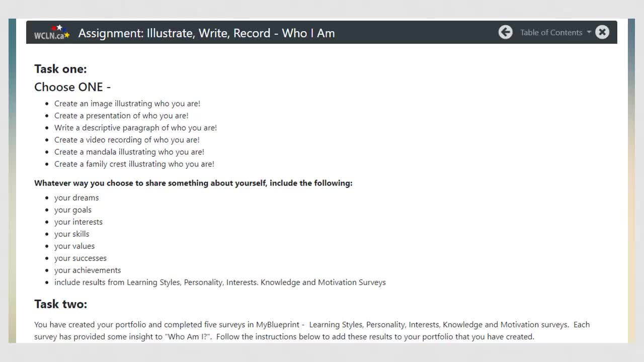Click the 'your skills' list item
The height and width of the screenshot is (362, 644).
coord(72,234)
